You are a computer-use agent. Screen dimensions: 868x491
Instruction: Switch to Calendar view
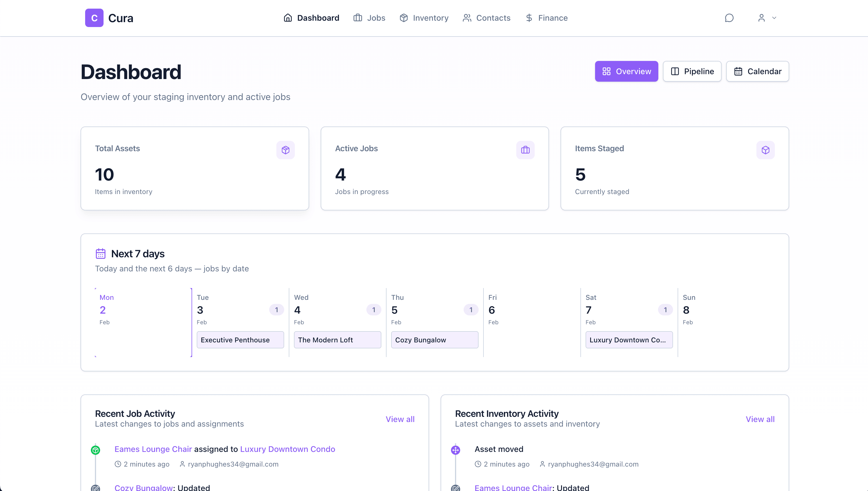tap(757, 71)
